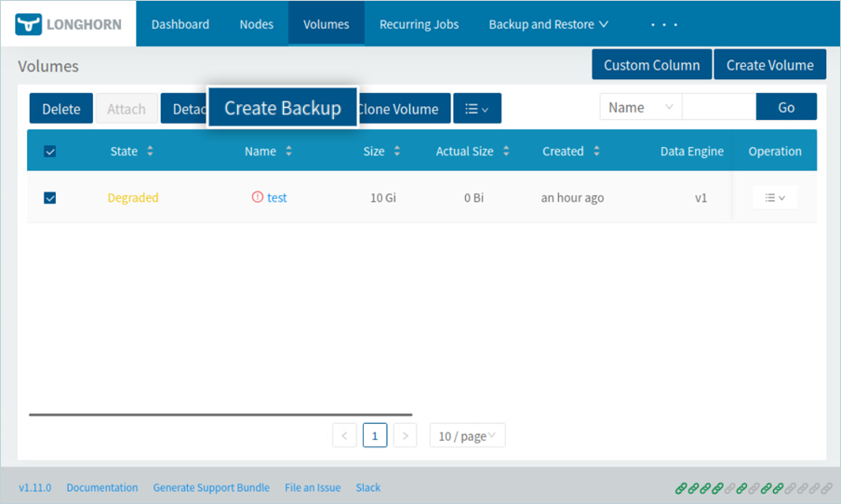Click the Create Volume button
841x504 pixels.
[x=769, y=65]
